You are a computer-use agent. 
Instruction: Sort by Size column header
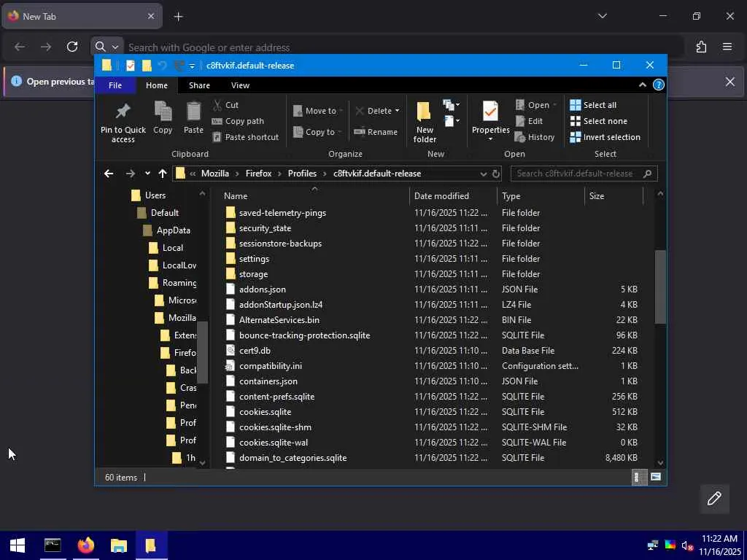(x=614, y=196)
